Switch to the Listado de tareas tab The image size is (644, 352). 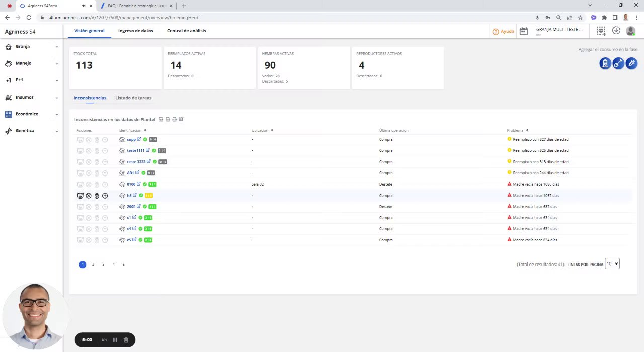[x=133, y=98]
